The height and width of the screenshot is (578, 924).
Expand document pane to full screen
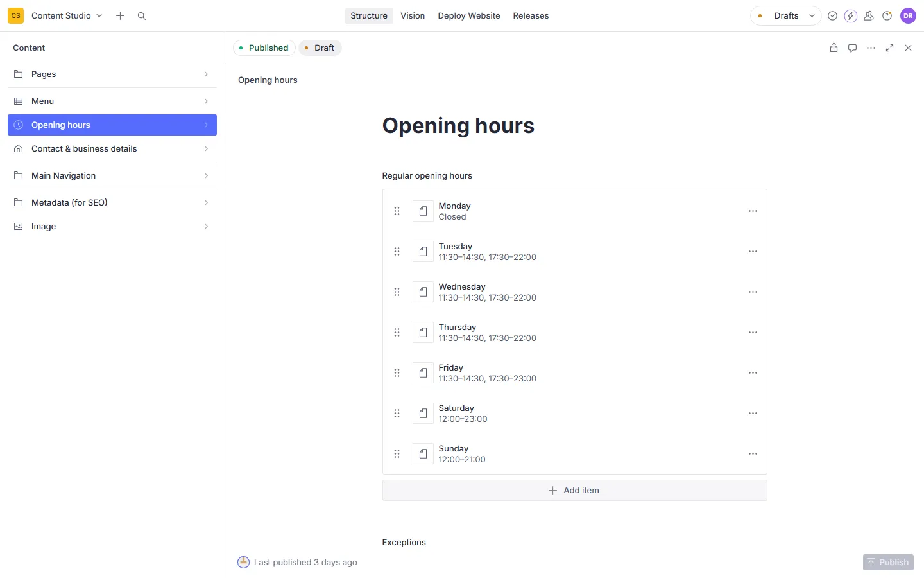coord(889,48)
